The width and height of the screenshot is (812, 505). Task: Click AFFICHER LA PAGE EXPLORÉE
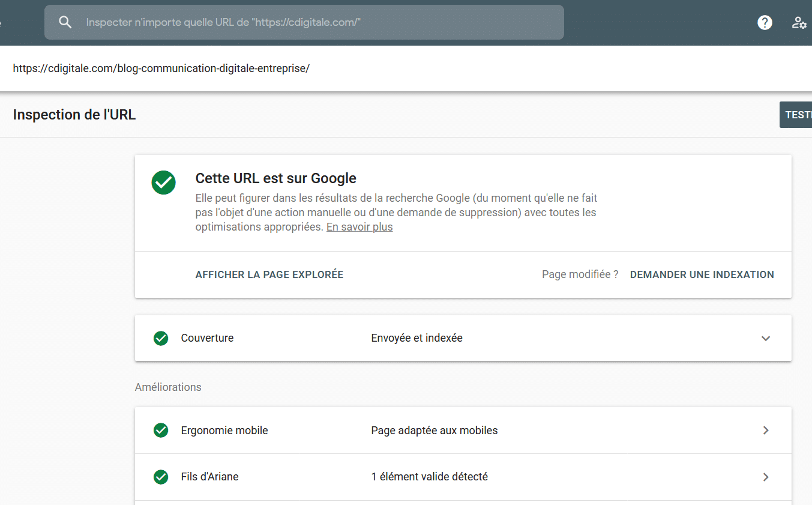coord(269,274)
